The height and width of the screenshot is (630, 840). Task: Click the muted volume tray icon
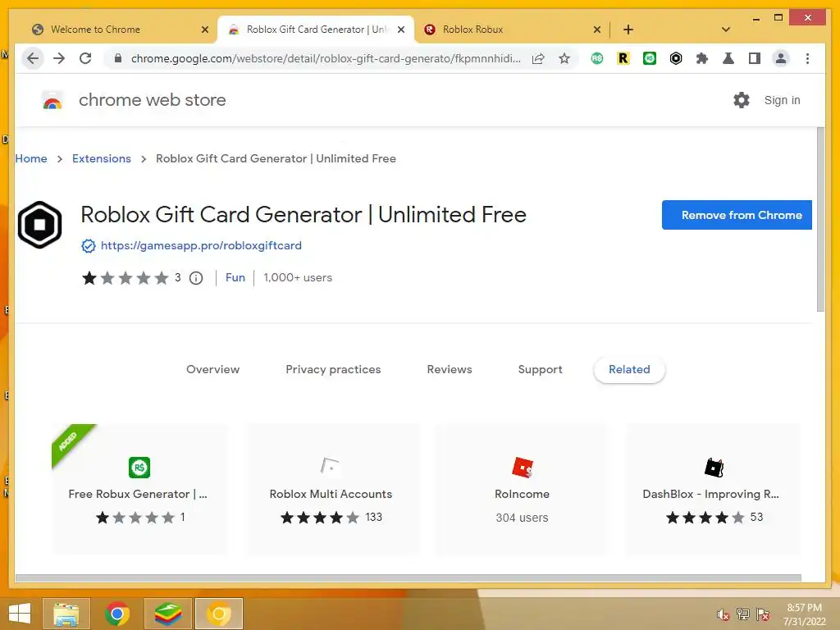(x=723, y=614)
